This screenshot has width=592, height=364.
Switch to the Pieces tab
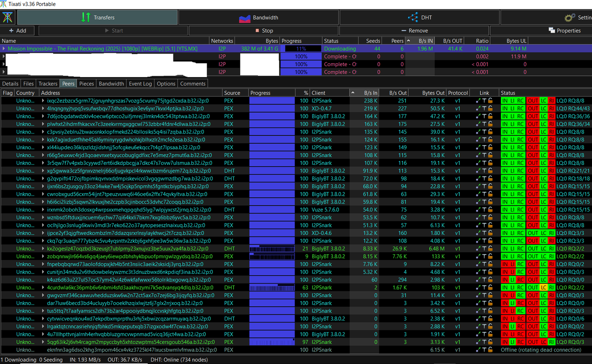point(86,84)
